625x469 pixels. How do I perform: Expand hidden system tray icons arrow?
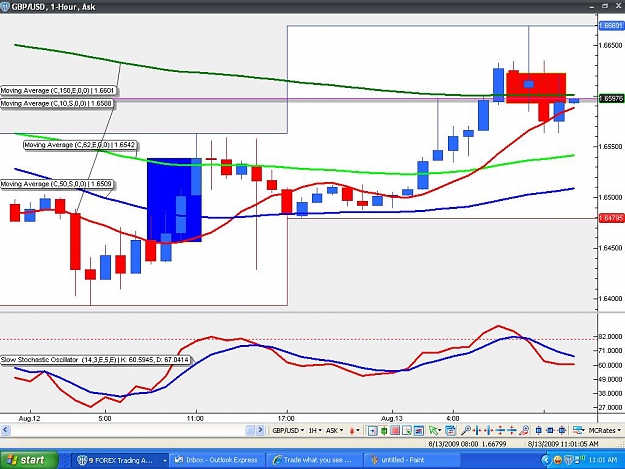coord(546,460)
